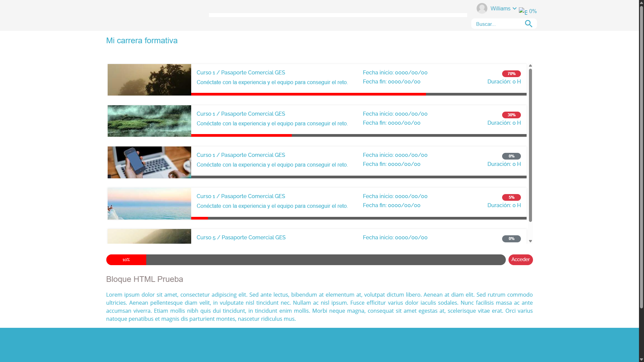This screenshot has width=644, height=362.
Task: Open the Curso 5 course thumbnail
Action: (x=149, y=236)
